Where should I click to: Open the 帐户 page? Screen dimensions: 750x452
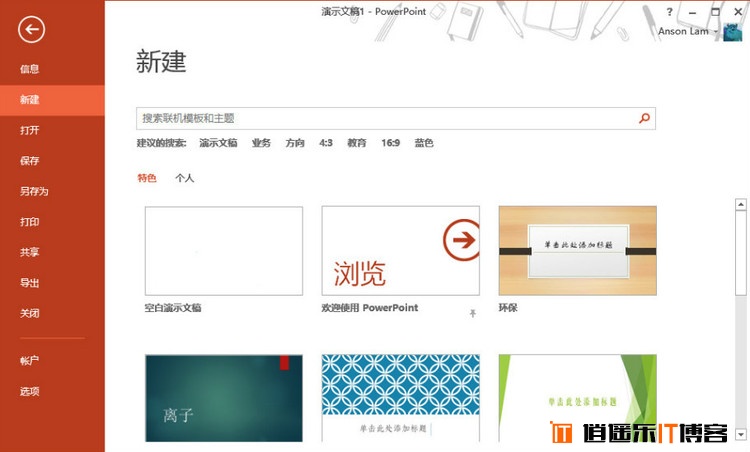click(x=30, y=361)
